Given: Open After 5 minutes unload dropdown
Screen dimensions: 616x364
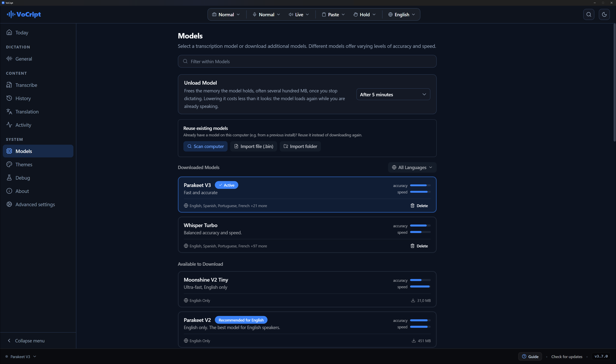Looking at the screenshot, I should point(393,94).
